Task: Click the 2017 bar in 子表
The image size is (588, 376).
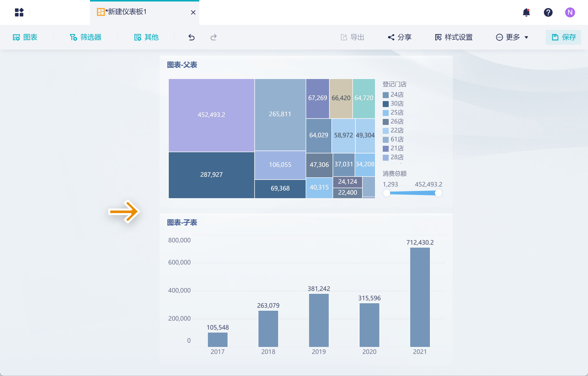Action: click(x=217, y=339)
